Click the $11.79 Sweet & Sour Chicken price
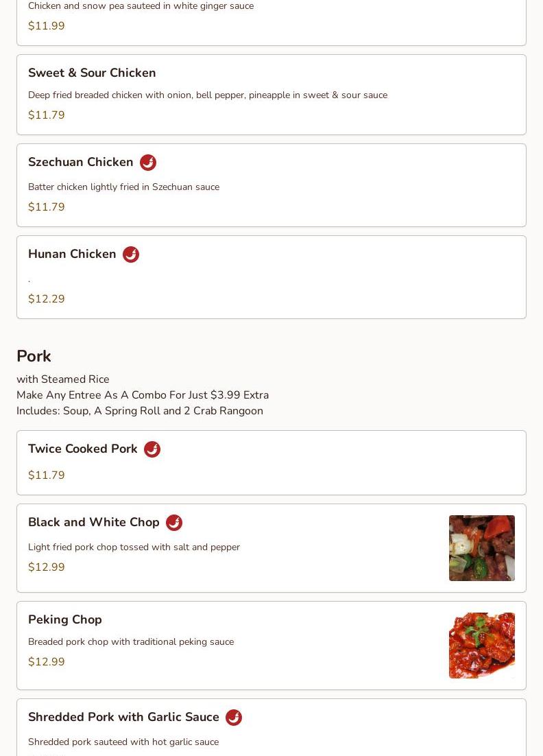The width and height of the screenshot is (543, 756). tap(47, 115)
